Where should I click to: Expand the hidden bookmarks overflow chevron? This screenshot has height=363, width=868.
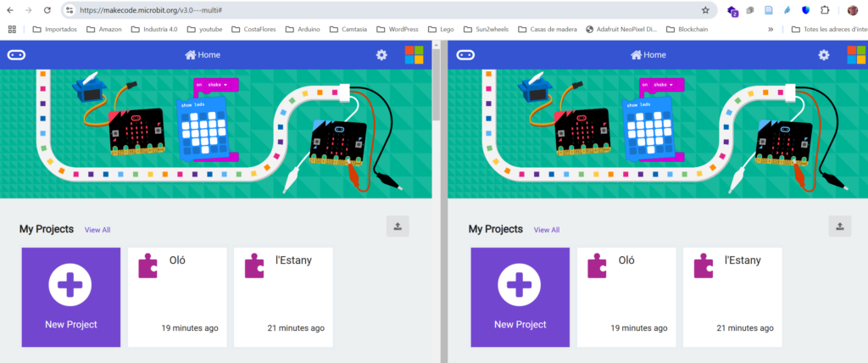click(770, 29)
